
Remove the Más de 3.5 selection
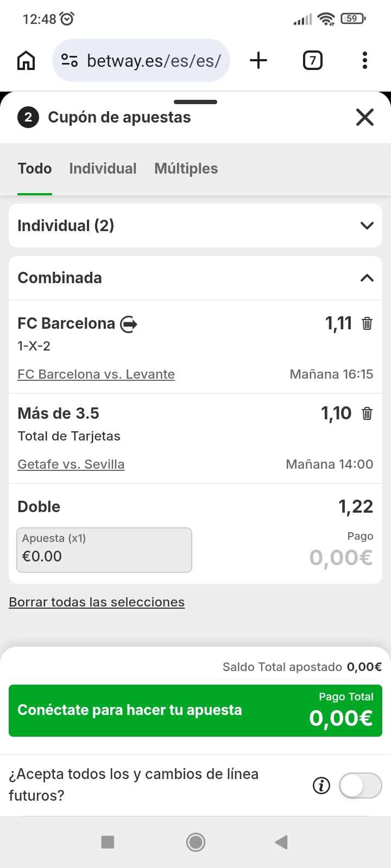[367, 413]
